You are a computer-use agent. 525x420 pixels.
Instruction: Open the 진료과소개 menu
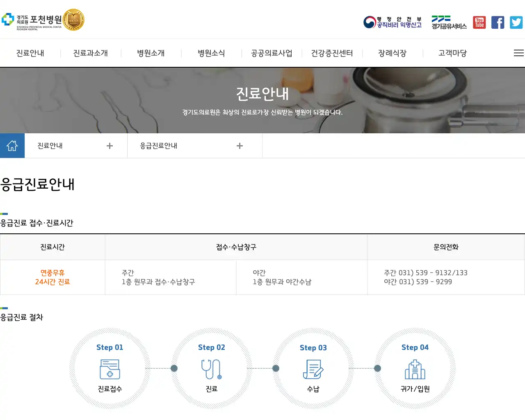pos(90,53)
